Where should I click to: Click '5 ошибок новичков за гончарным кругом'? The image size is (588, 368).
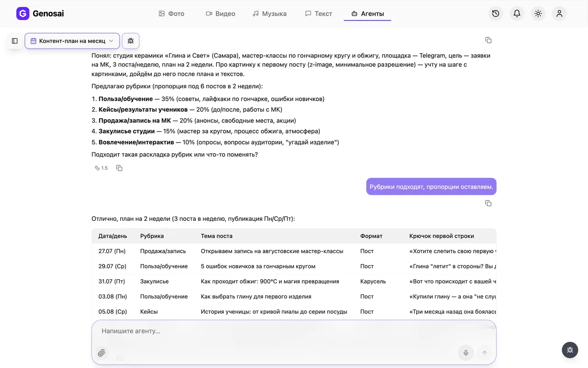point(258,266)
